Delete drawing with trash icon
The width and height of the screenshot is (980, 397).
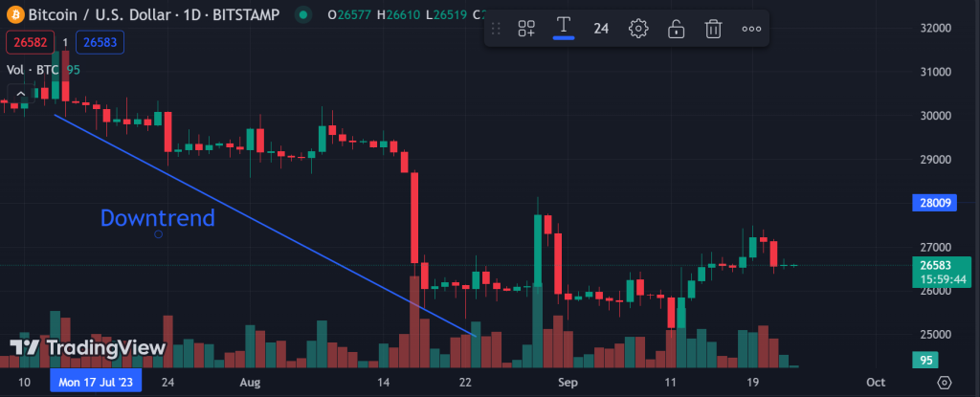click(713, 28)
